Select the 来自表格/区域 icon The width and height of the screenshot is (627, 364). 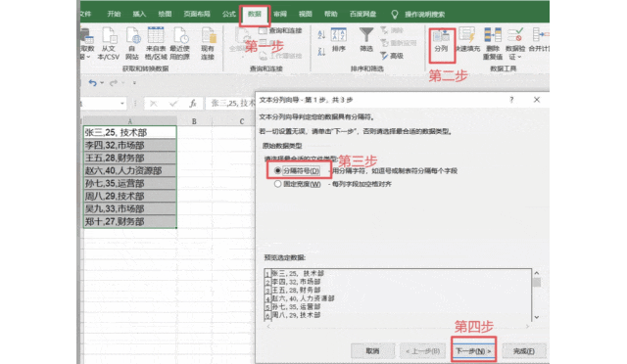tap(156, 35)
